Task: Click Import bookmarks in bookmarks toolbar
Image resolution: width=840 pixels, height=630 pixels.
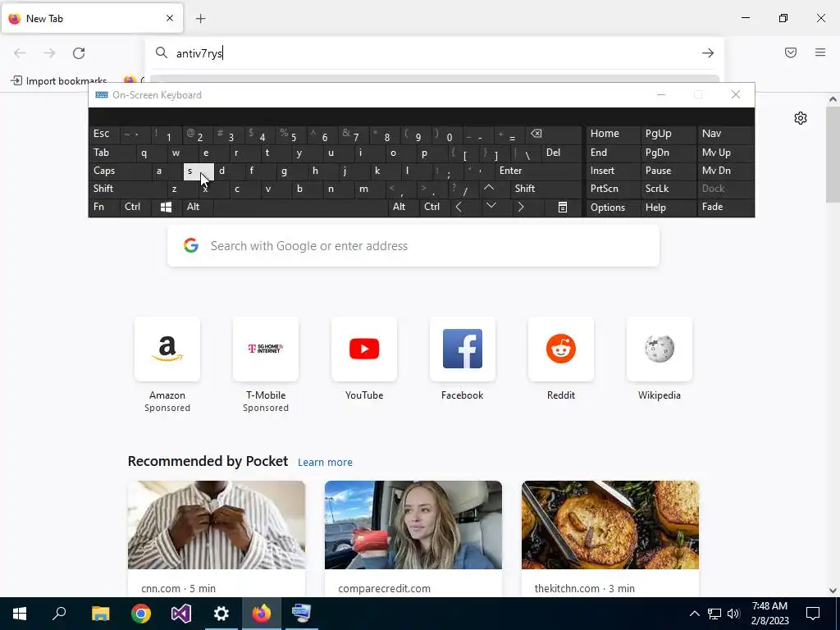Action: pos(59,81)
